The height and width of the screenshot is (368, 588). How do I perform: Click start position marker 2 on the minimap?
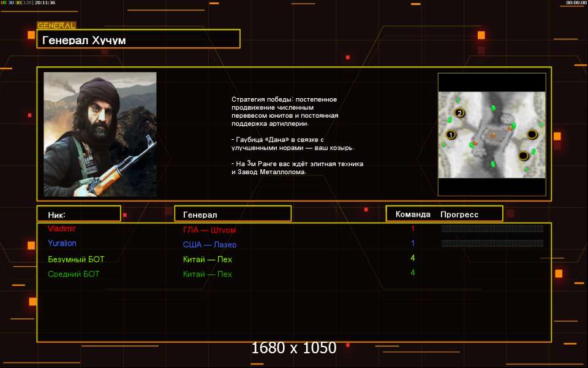[459, 113]
